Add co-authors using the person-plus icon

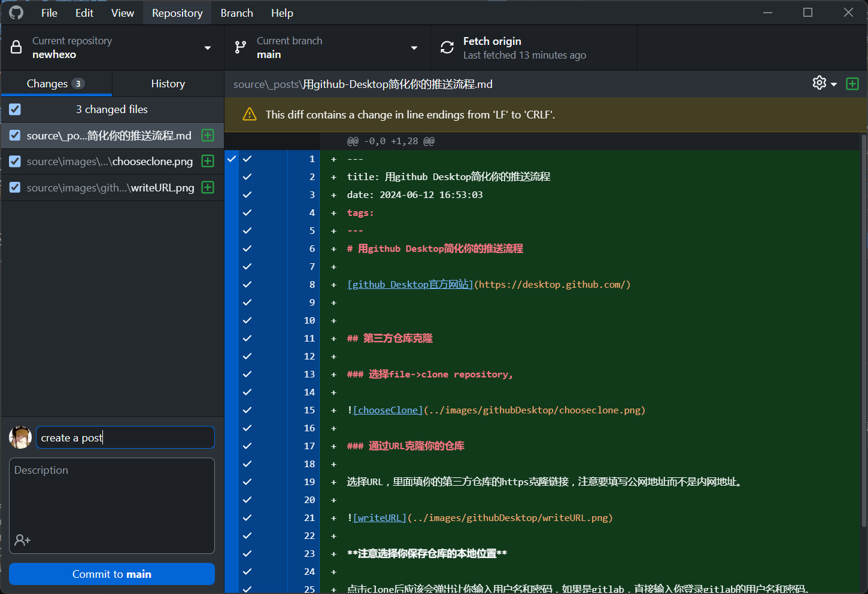(23, 540)
